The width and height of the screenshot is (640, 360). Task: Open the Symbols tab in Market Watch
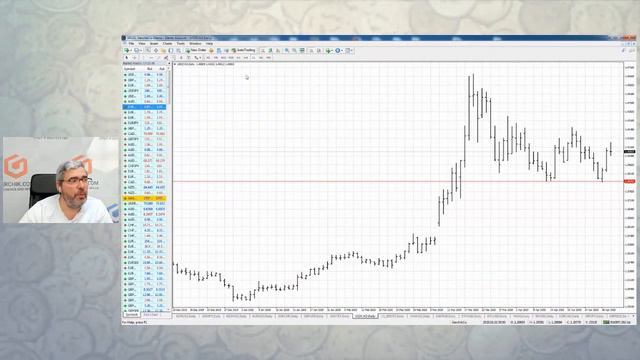(x=131, y=315)
